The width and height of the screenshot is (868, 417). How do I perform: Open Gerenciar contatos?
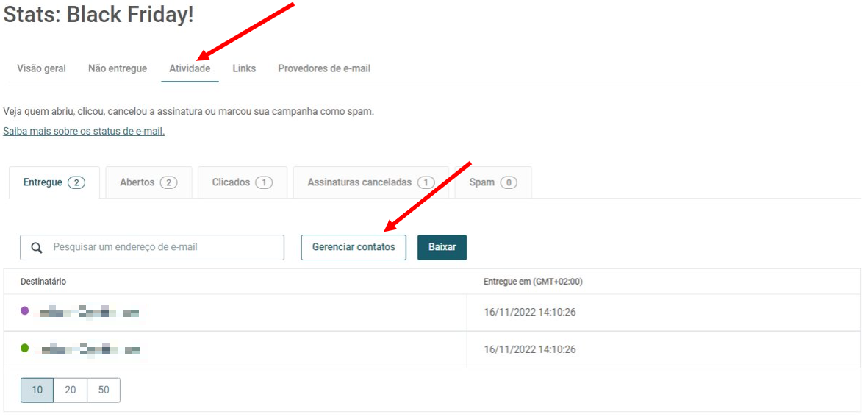point(354,247)
